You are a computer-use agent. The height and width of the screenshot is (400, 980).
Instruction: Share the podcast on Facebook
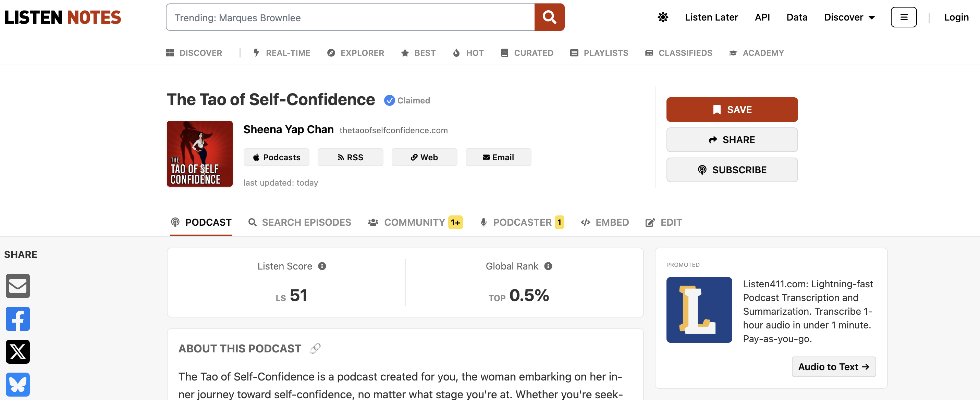17,318
